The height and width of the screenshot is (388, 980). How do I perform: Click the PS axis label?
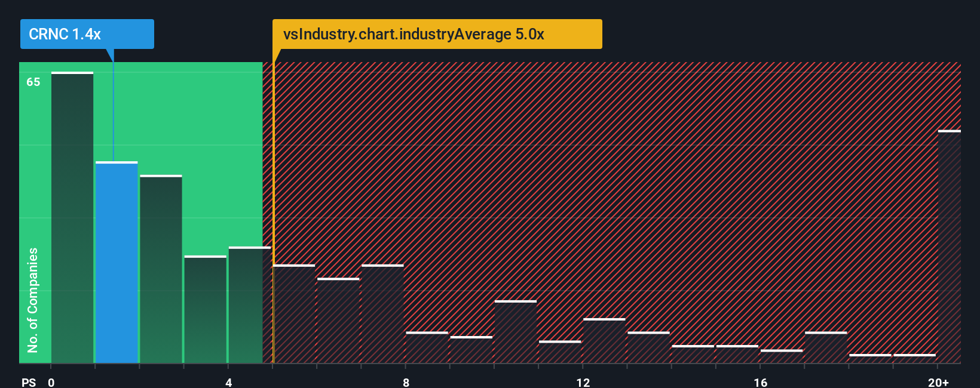(29, 382)
